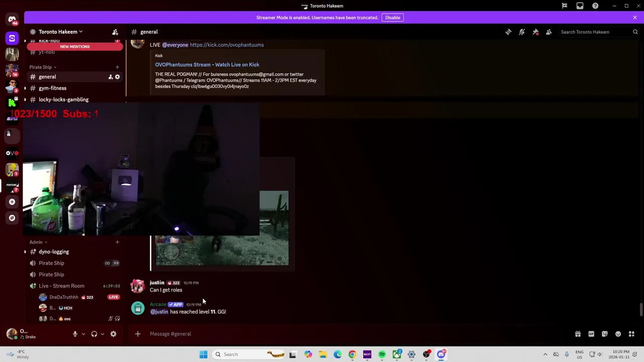
Task: Click the plus attachment button in message bar
Action: tap(137, 334)
